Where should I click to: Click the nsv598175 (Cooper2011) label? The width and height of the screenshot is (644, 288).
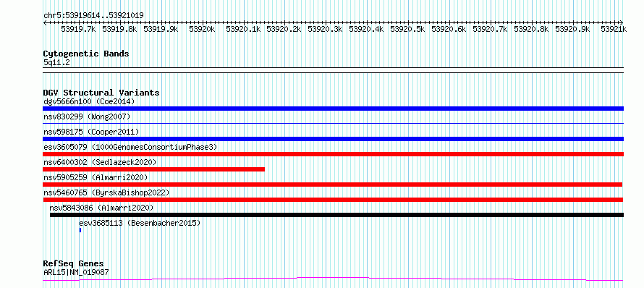click(91, 132)
